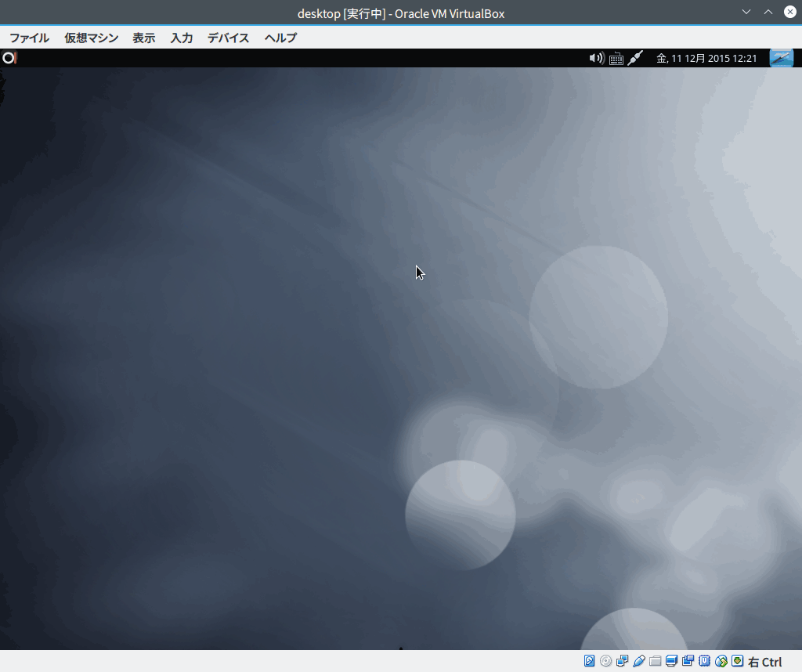Click the video capture status icon
The image size is (802, 672).
[x=688, y=661]
